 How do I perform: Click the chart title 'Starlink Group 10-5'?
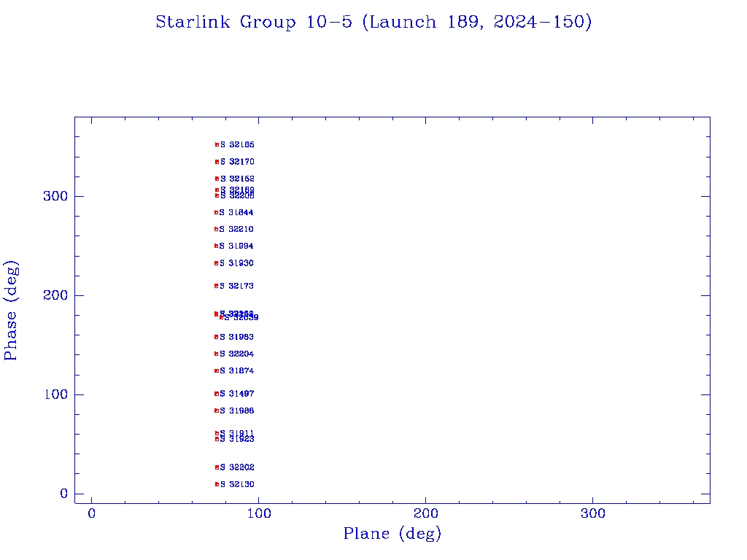[254, 23]
